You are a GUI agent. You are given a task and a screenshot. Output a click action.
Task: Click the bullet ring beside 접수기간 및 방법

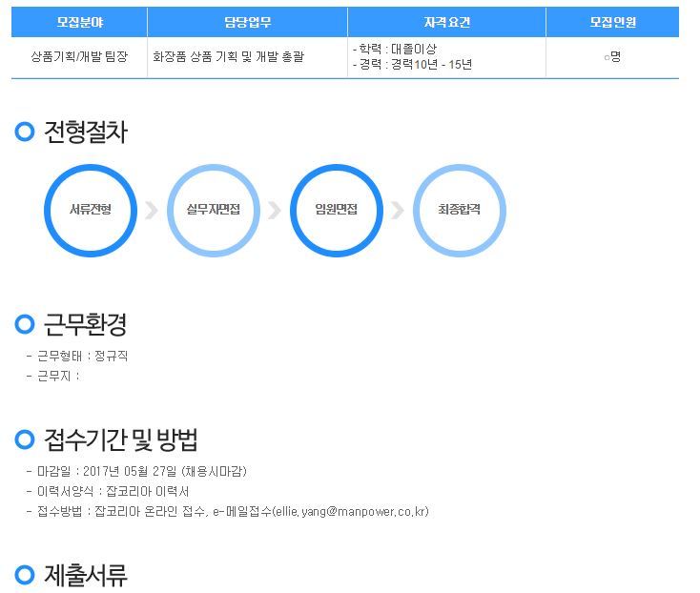pos(25,440)
